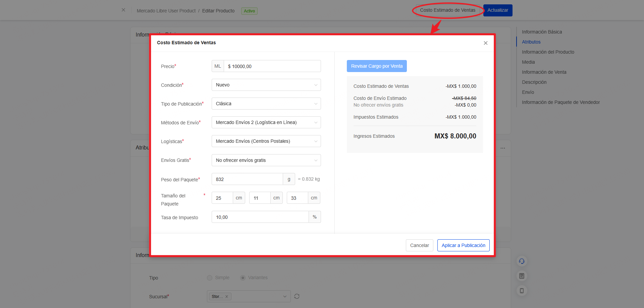Expand the Logísticas dropdown

pos(266,141)
